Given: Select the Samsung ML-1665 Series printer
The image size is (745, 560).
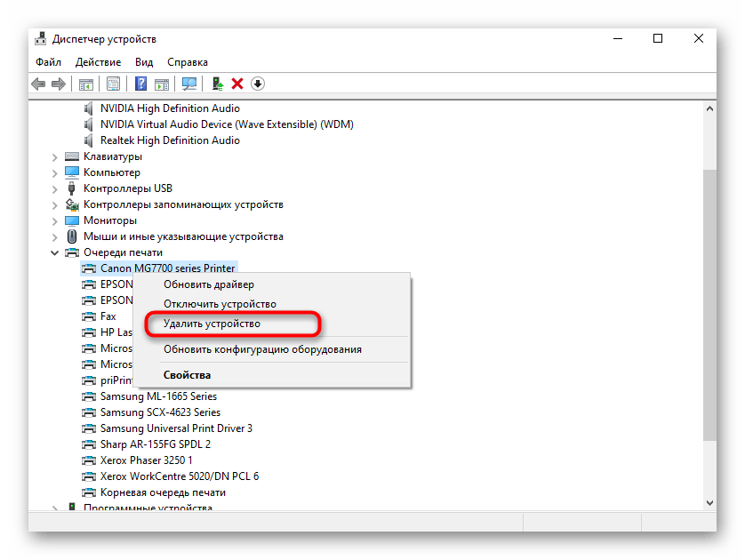Looking at the screenshot, I should point(158,396).
